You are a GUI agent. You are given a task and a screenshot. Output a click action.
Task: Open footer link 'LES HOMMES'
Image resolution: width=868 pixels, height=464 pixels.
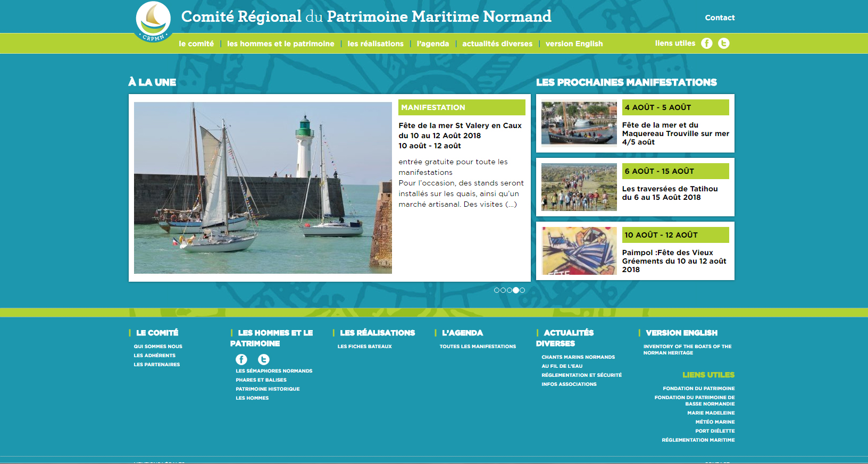(x=252, y=398)
